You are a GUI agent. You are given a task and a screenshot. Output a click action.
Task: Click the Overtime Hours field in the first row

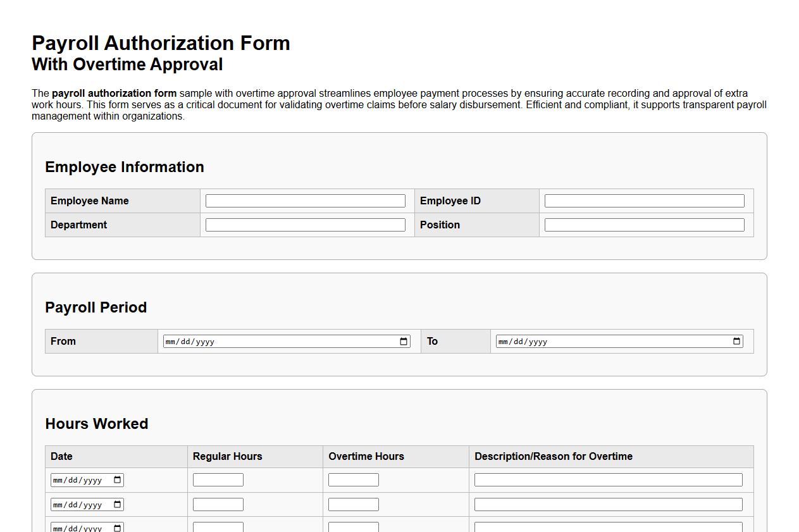(x=353, y=479)
